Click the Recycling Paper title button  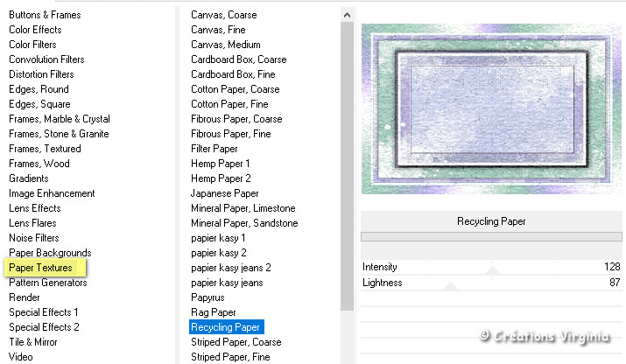[491, 221]
